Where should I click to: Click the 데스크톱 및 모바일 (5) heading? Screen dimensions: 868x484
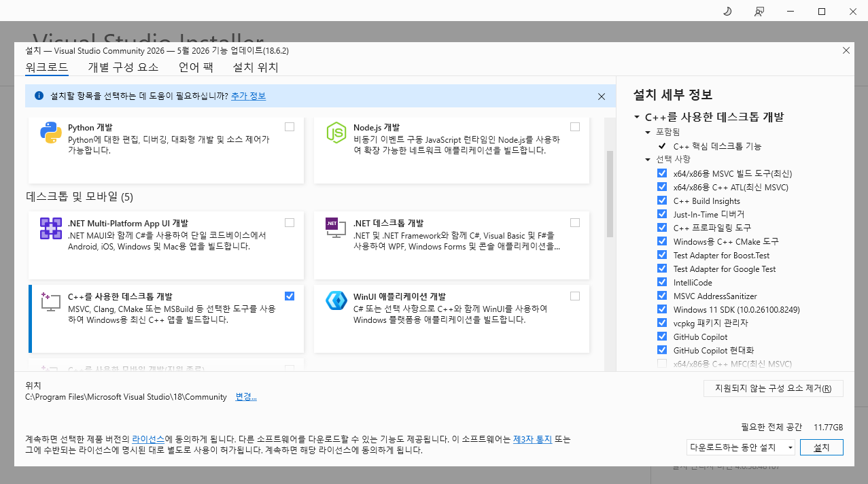coord(80,197)
